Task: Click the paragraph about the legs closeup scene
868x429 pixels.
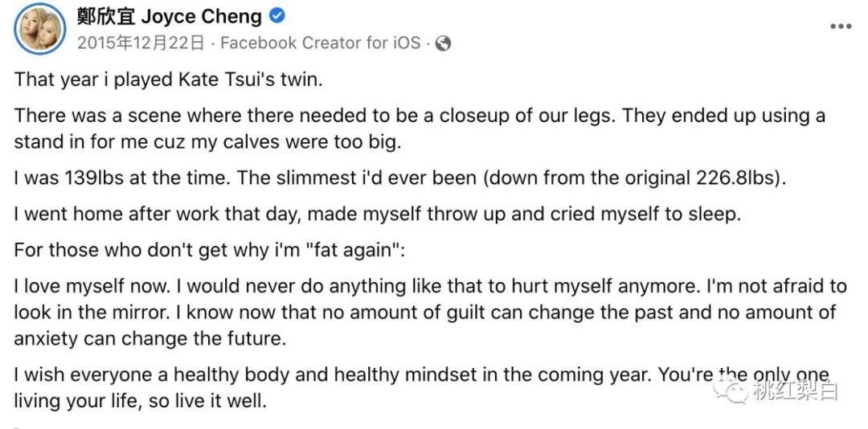Action: click(x=420, y=129)
